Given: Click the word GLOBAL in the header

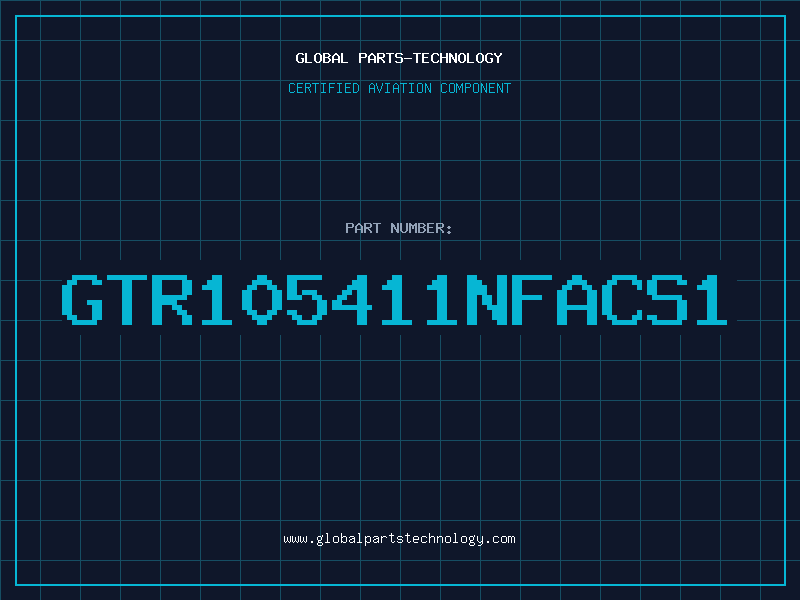Looking at the screenshot, I should 321,58.
